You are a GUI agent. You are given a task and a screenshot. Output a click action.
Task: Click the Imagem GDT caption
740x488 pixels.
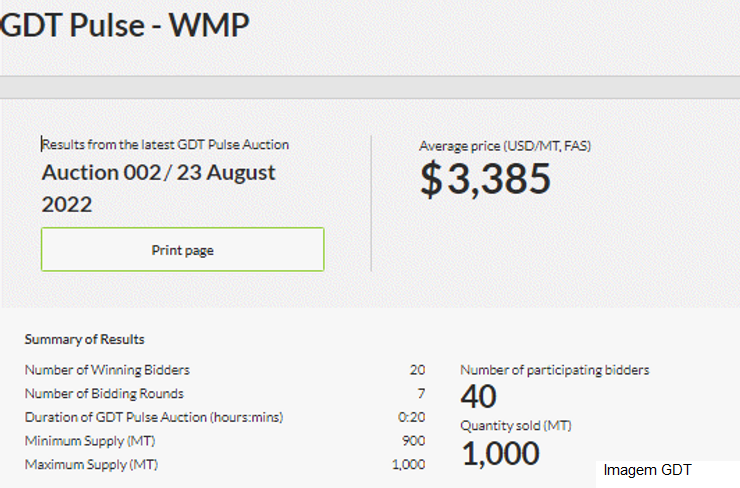[648, 470]
